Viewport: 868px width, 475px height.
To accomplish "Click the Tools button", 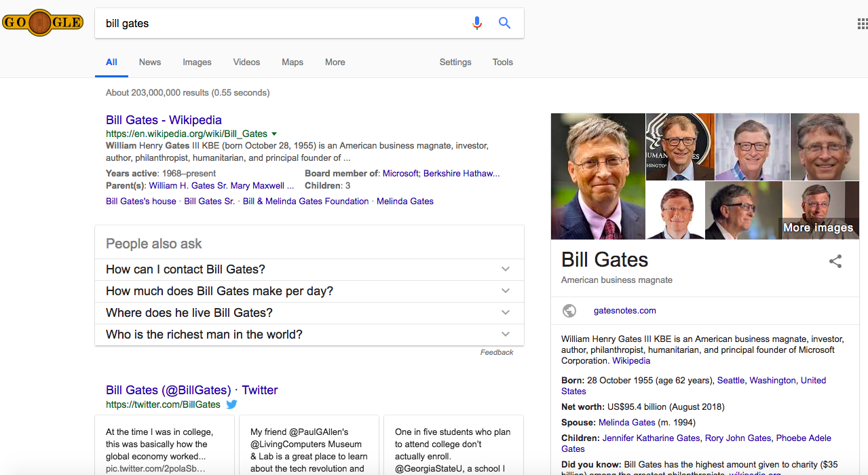I will 502,62.
